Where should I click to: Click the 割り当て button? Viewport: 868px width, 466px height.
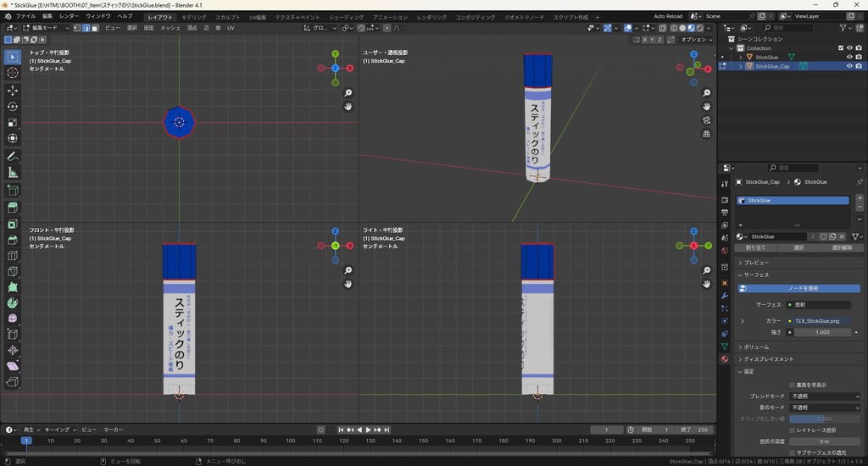click(754, 248)
